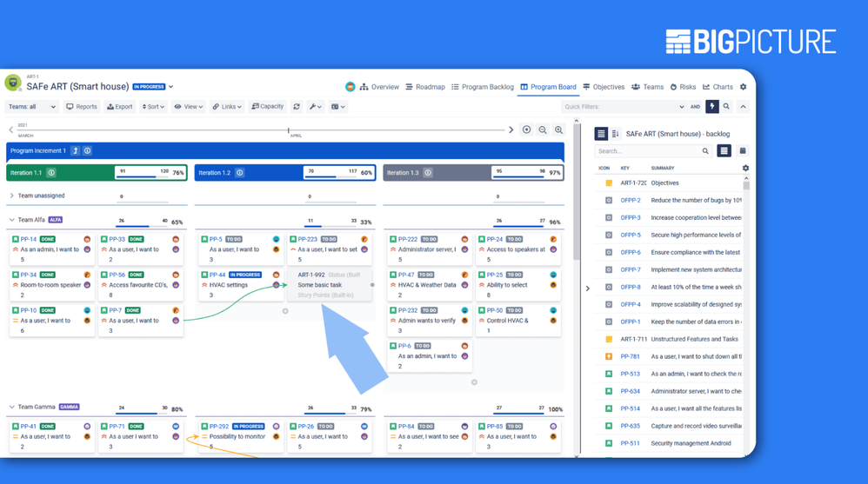Open the View dropdown
The width and height of the screenshot is (868, 484).
pyautogui.click(x=189, y=107)
